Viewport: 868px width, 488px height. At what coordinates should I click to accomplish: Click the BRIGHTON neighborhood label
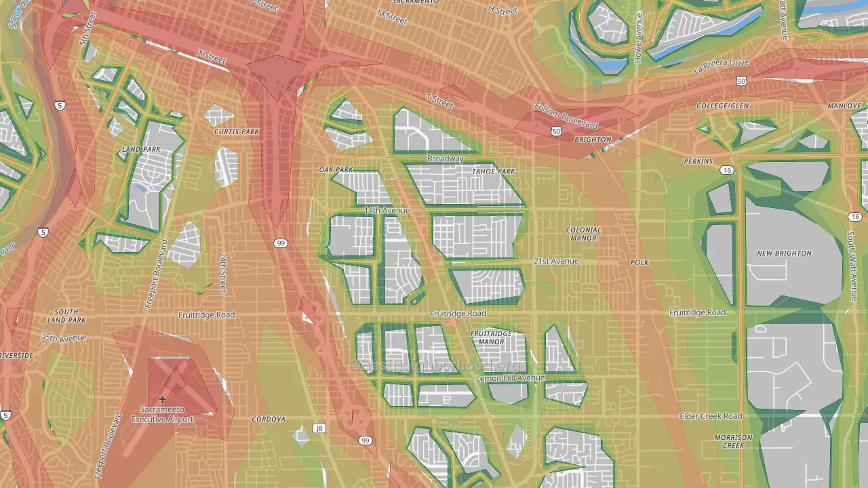[593, 140]
